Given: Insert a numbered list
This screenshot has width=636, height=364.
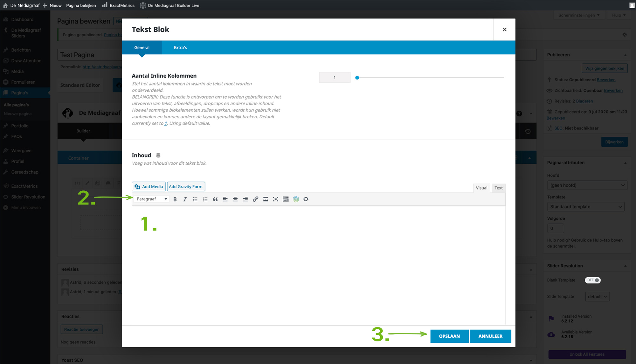Looking at the screenshot, I should tap(205, 199).
